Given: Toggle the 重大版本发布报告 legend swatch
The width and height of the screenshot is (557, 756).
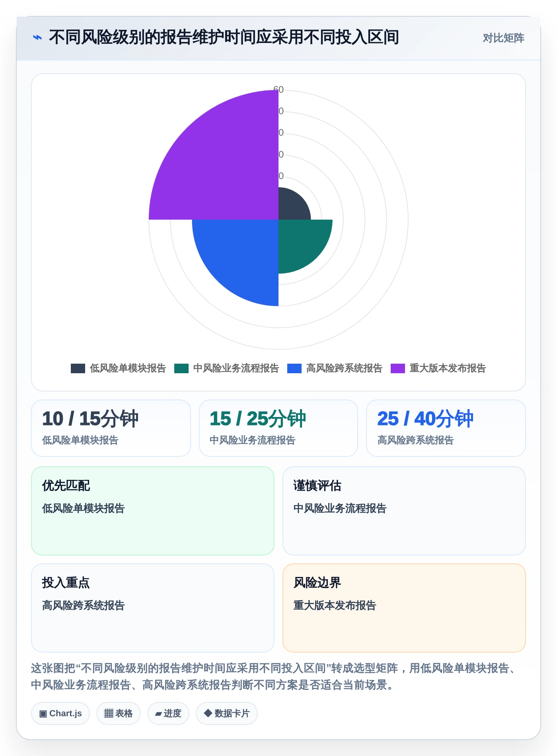Looking at the screenshot, I should point(398,368).
